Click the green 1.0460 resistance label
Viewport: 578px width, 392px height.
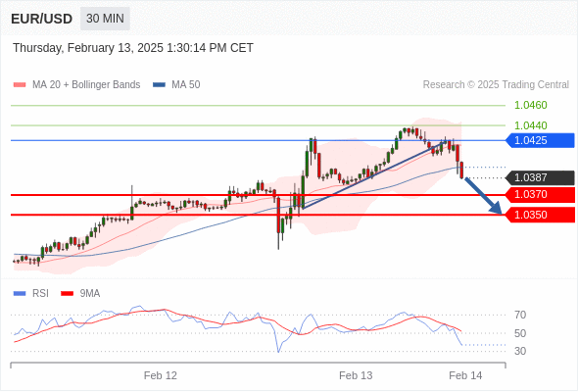pos(530,106)
